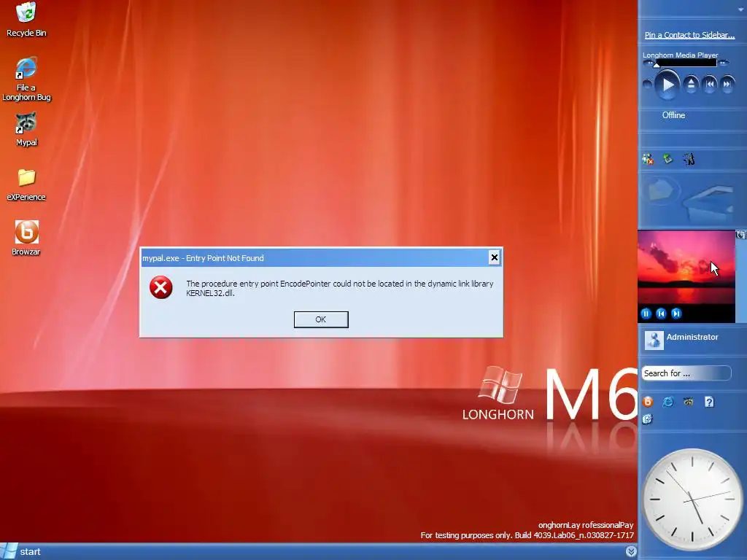Click fast-forward button beside the seek bar
747x560 pixels.
point(723,63)
